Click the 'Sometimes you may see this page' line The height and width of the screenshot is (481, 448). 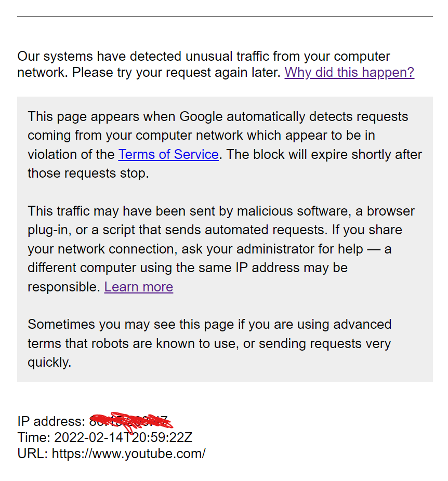(x=209, y=325)
